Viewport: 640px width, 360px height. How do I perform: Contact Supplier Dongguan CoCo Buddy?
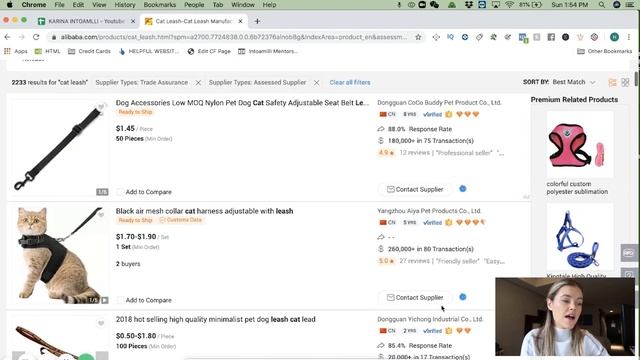pyautogui.click(x=415, y=189)
